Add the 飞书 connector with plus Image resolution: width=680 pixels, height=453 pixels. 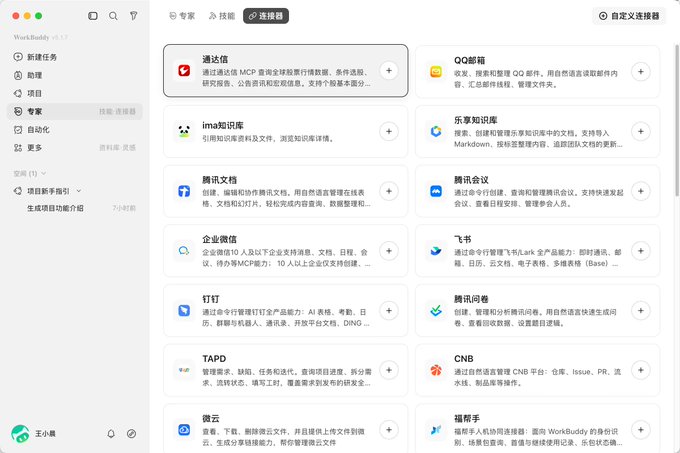(641, 251)
